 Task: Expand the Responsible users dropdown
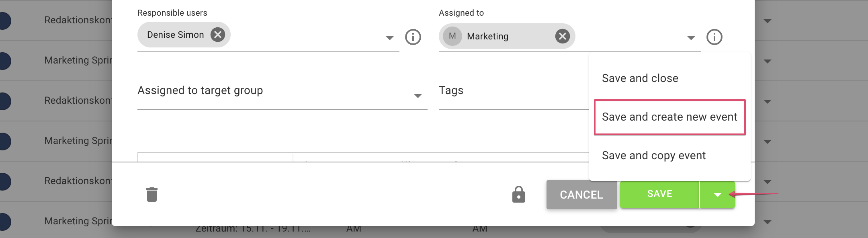tap(389, 38)
